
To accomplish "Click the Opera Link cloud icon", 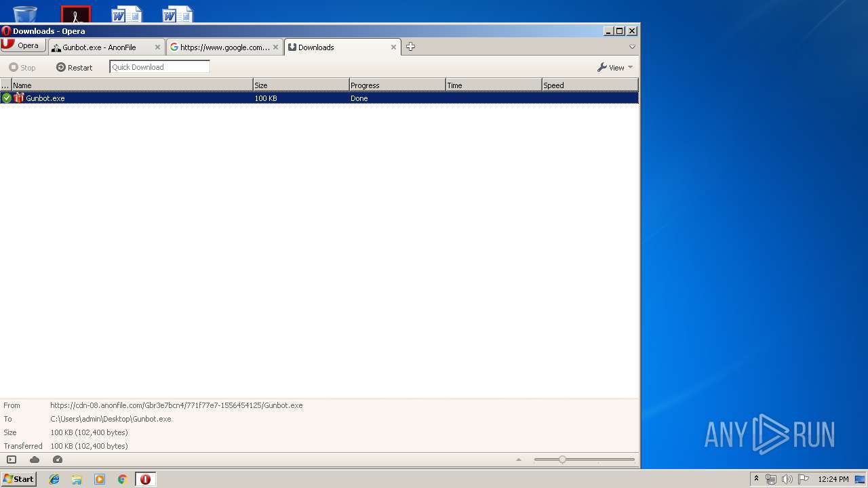I will coord(35,460).
